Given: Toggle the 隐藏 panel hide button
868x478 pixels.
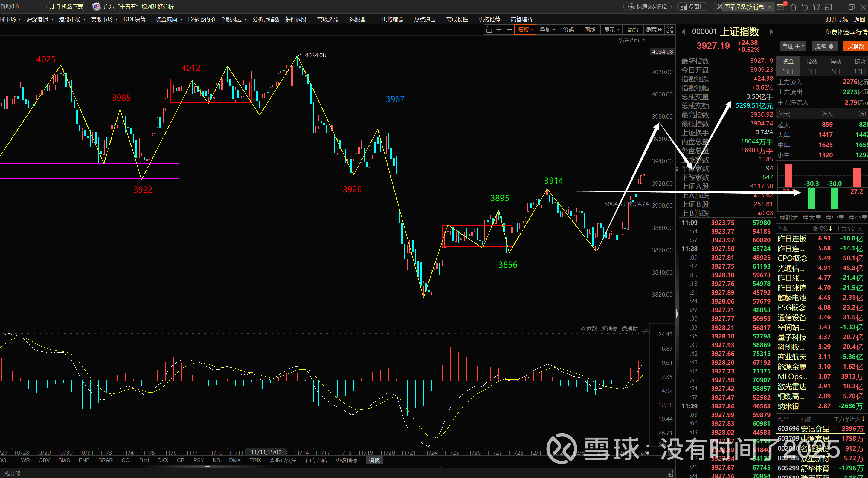Looking at the screenshot, I should tap(653, 30).
